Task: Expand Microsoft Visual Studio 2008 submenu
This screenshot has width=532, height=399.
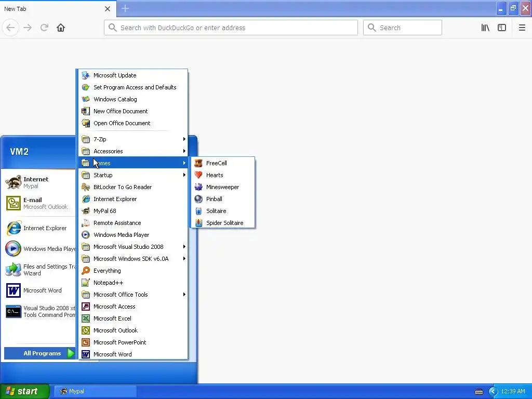Action: pos(134,247)
